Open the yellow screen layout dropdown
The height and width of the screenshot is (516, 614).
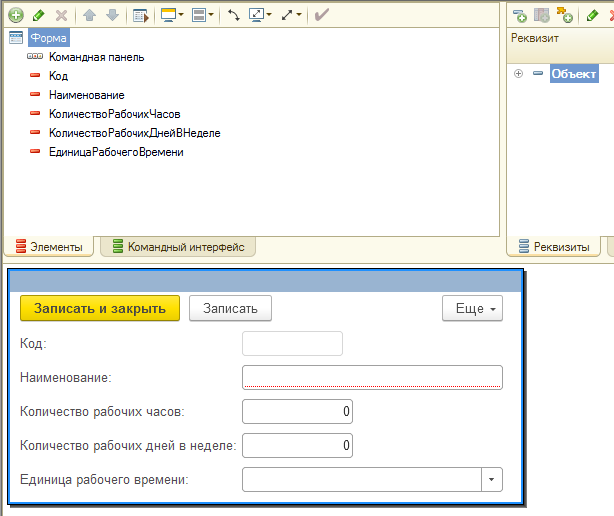click(171, 15)
